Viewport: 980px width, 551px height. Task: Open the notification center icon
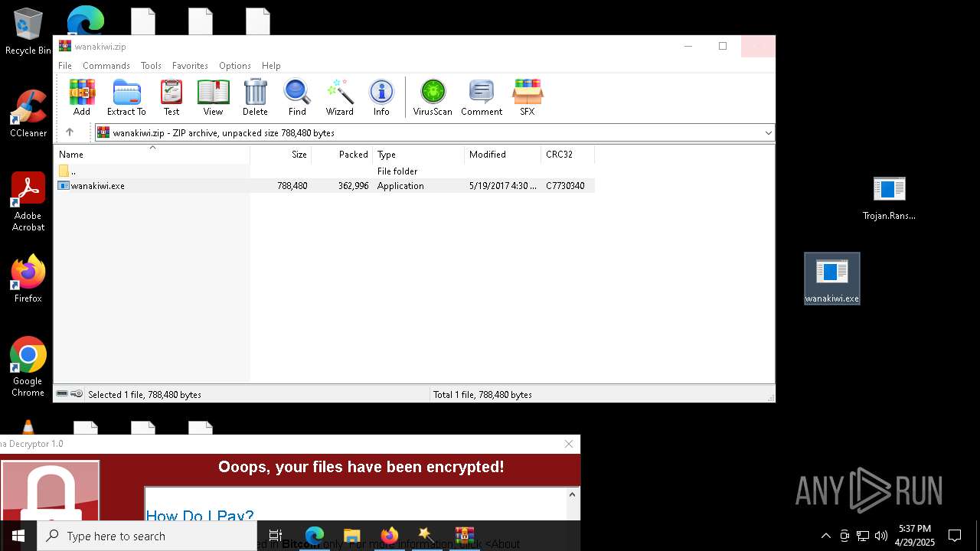[955, 536]
